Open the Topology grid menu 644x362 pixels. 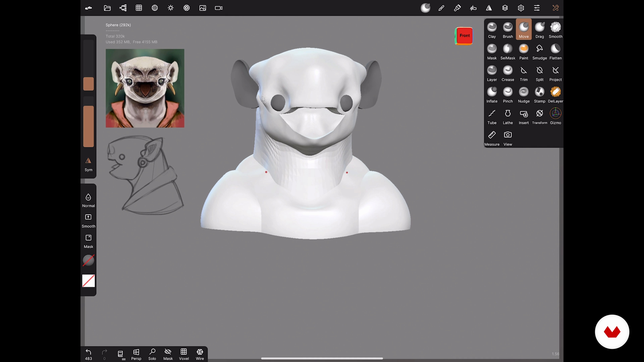click(139, 8)
